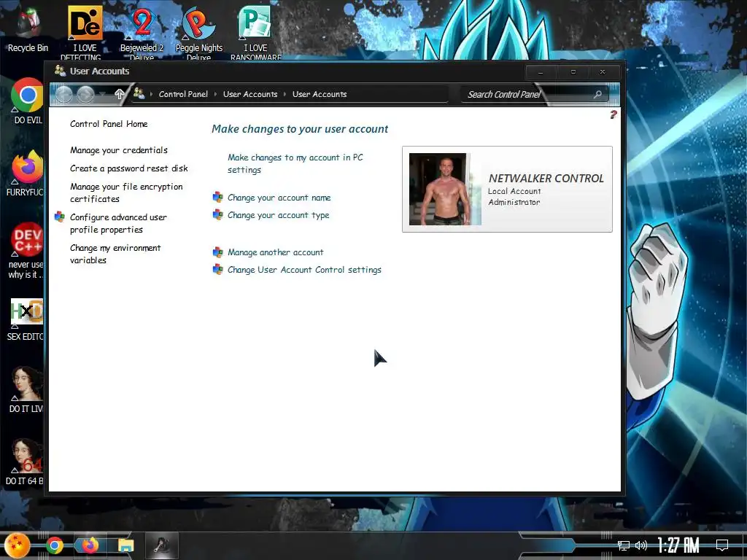
Task: Open the Firefox desktop shortcut
Action: 27,174
